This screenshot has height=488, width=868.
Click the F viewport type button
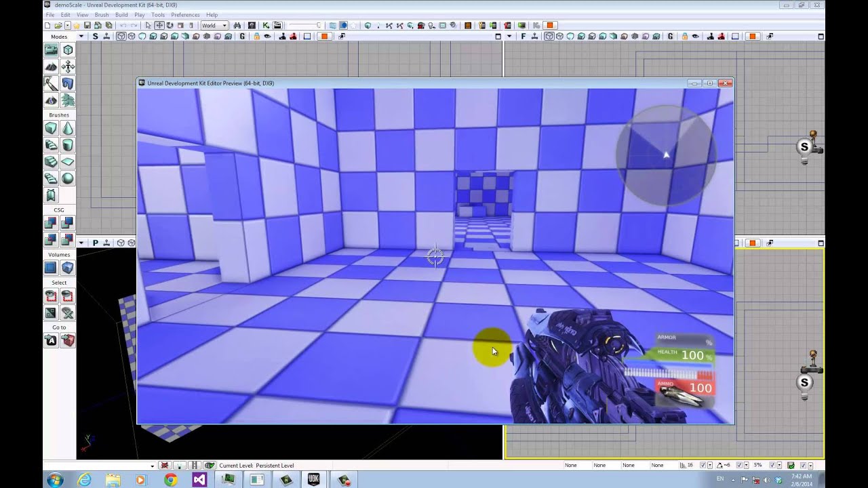pyautogui.click(x=524, y=37)
